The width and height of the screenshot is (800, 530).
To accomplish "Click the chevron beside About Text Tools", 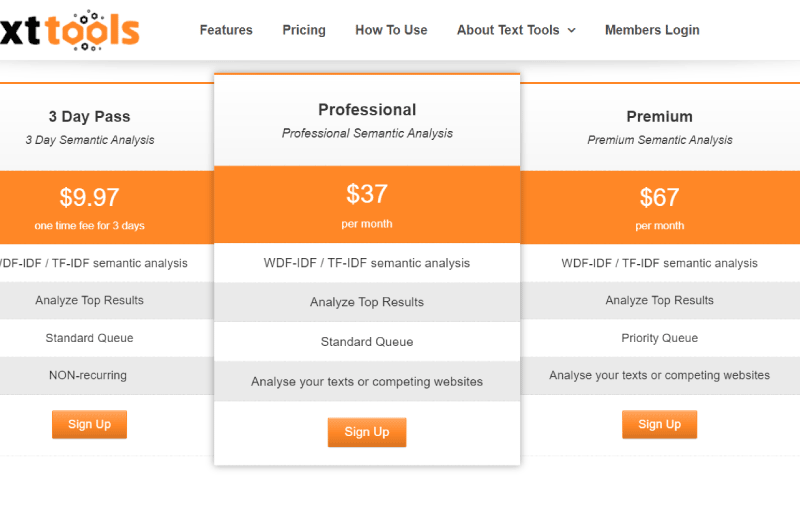I will pyautogui.click(x=572, y=31).
